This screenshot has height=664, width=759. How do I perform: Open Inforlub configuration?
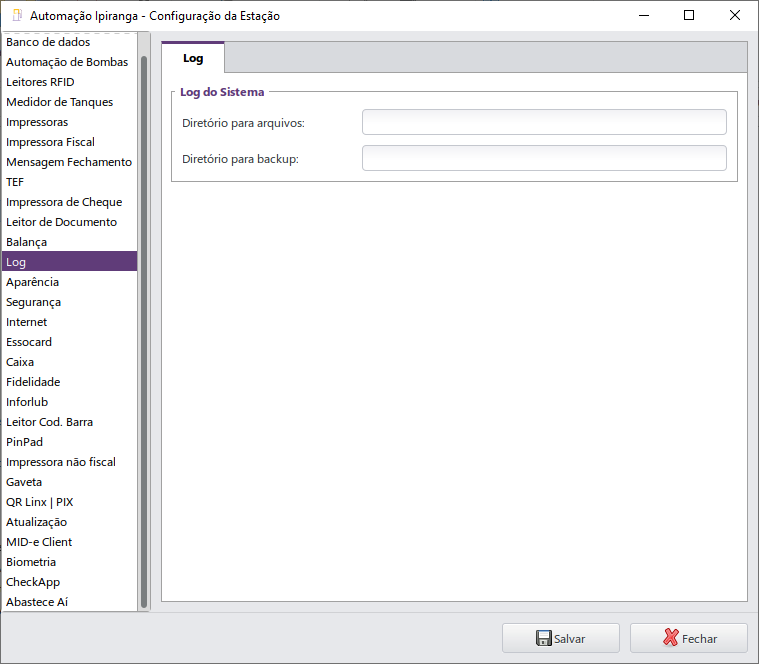70,402
